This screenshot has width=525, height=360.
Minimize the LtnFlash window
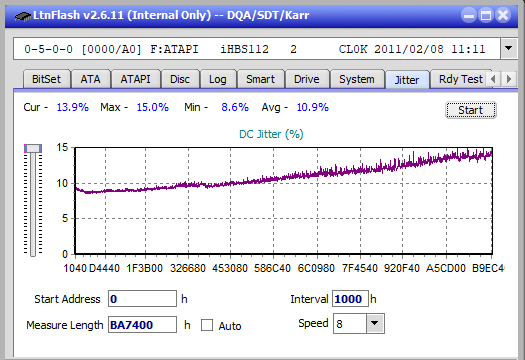click(469, 15)
